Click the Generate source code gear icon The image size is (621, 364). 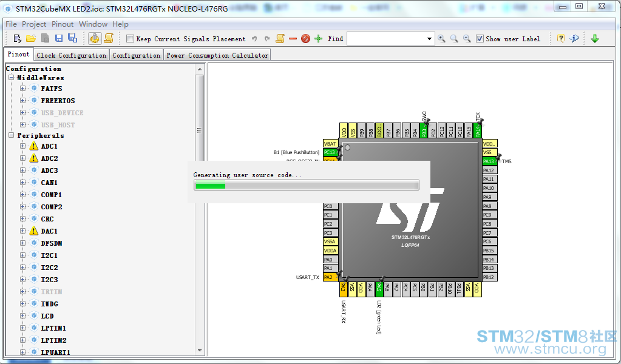click(x=95, y=38)
